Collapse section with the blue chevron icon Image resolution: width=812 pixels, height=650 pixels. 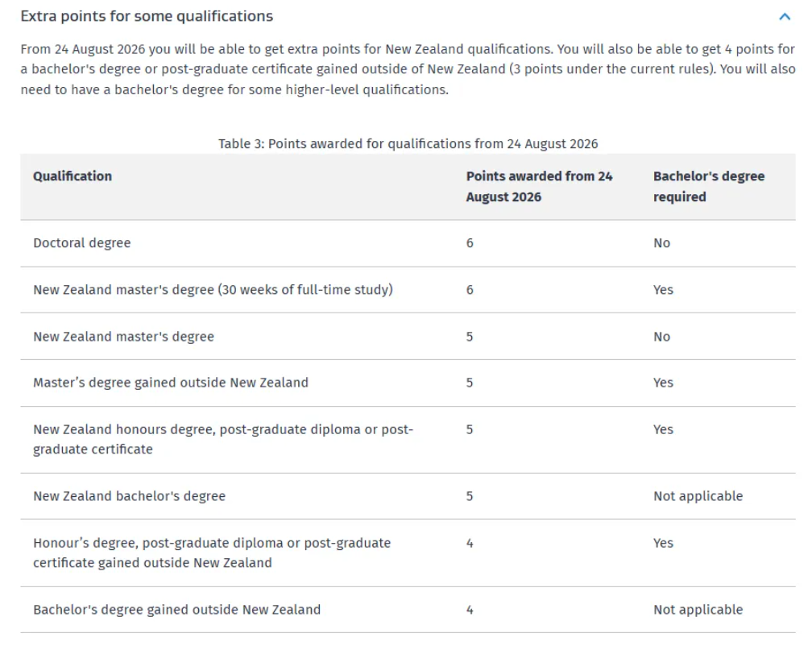[x=785, y=17]
